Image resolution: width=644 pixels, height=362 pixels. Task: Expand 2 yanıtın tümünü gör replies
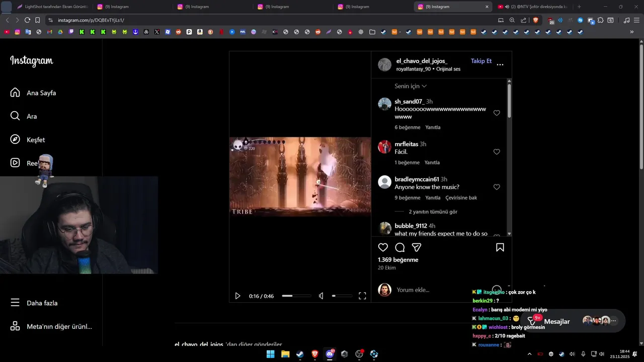coord(433,212)
